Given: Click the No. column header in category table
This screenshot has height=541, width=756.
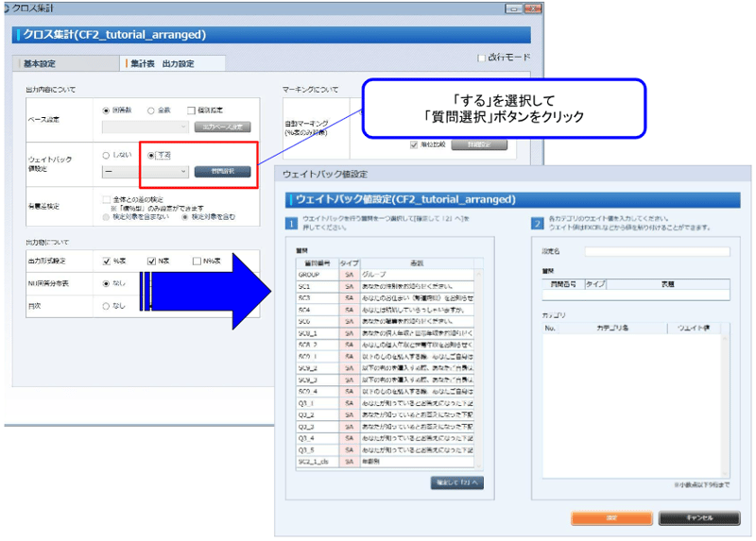Looking at the screenshot, I should pyautogui.click(x=550, y=328).
